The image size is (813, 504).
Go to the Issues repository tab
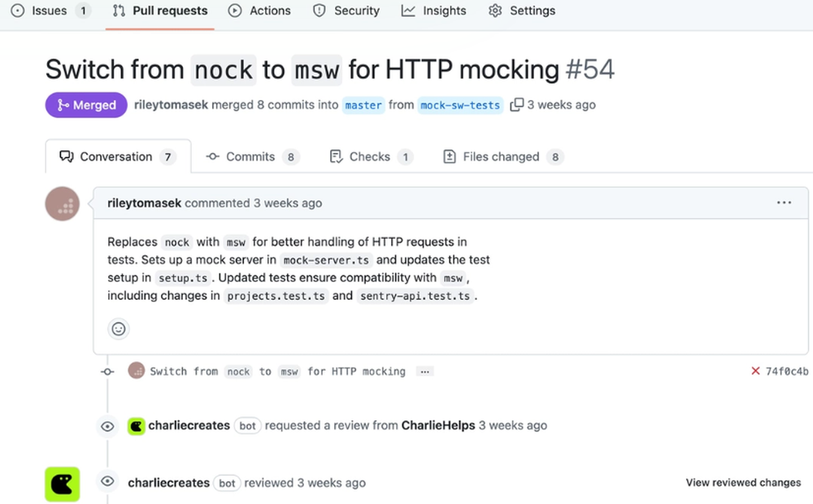tap(50, 11)
